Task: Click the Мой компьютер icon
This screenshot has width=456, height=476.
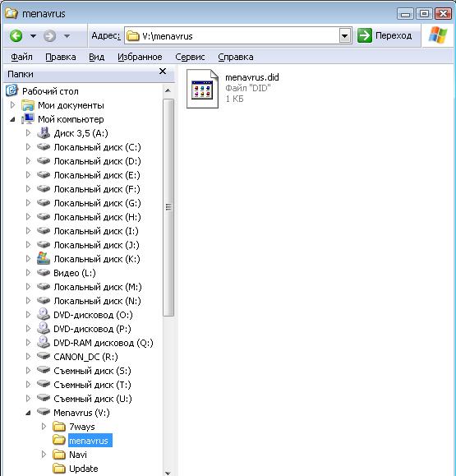Action: pyautogui.click(x=28, y=119)
